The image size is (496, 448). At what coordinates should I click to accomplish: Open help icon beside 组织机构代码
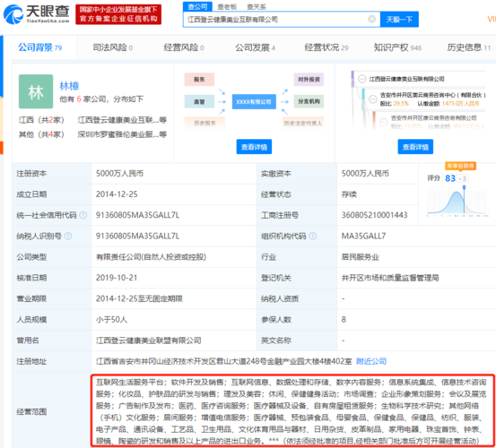point(312,236)
